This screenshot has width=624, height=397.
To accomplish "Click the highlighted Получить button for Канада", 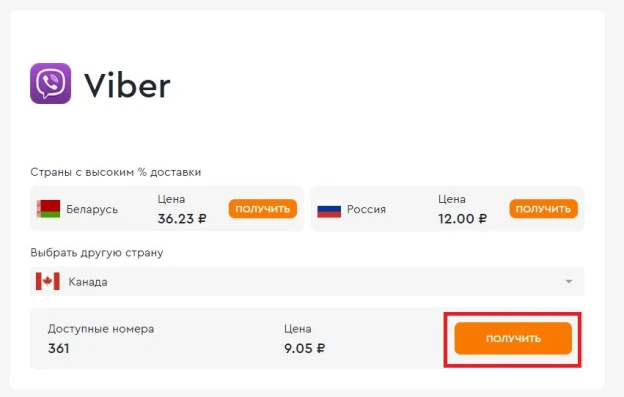I will point(513,339).
